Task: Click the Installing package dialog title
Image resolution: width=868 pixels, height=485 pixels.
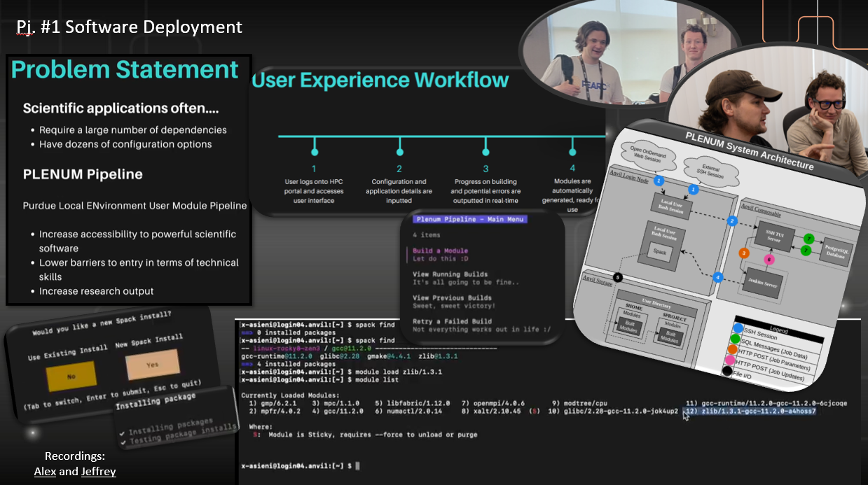Action: point(156,402)
